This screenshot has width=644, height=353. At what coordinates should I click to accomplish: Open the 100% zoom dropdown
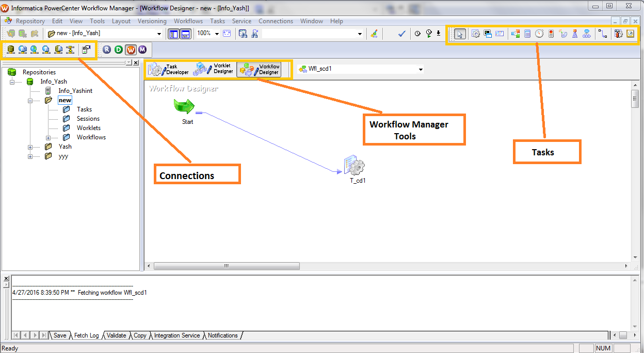click(x=217, y=34)
